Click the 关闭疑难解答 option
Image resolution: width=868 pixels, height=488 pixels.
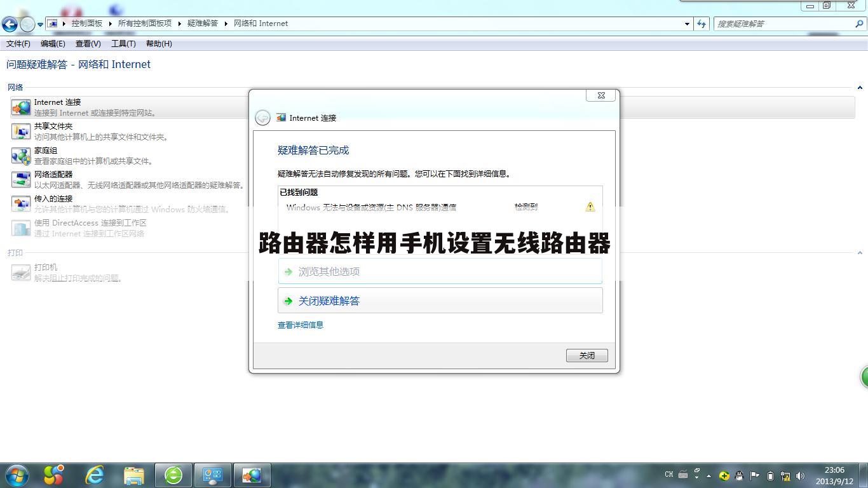(329, 301)
